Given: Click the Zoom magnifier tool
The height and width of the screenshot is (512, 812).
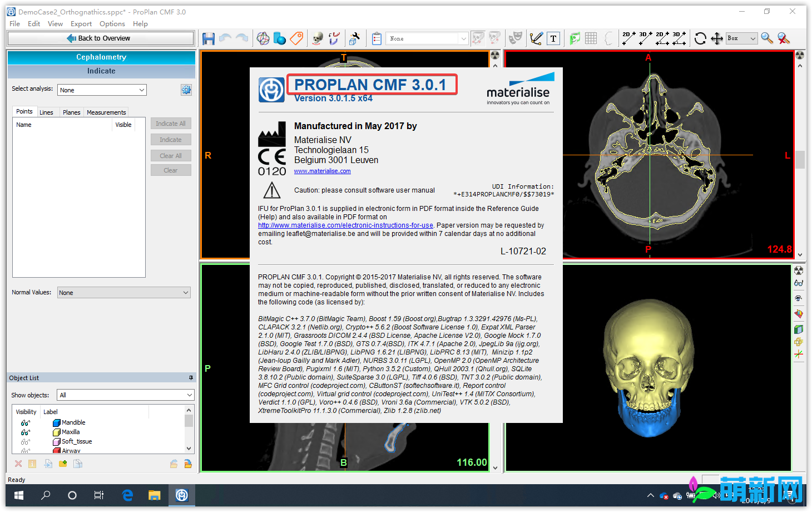Looking at the screenshot, I should pyautogui.click(x=767, y=38).
